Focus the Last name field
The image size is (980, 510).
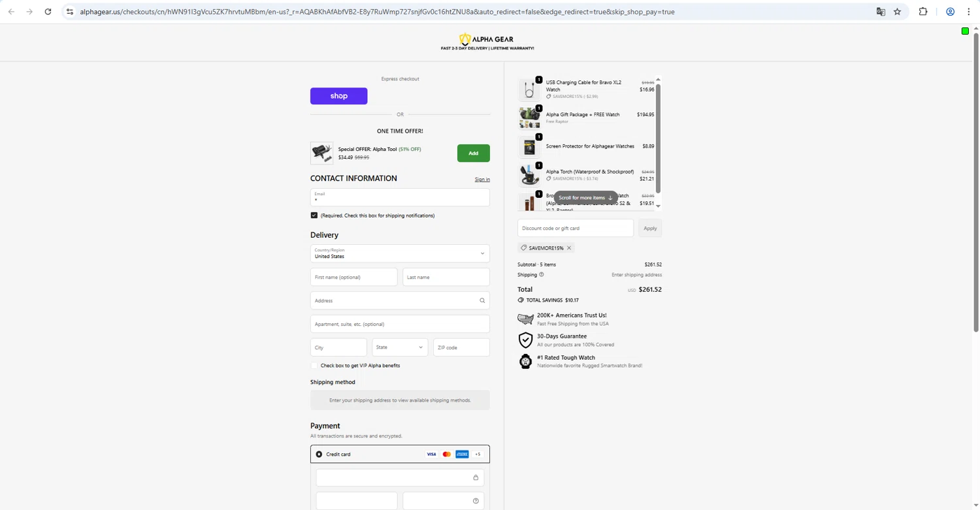(x=446, y=277)
